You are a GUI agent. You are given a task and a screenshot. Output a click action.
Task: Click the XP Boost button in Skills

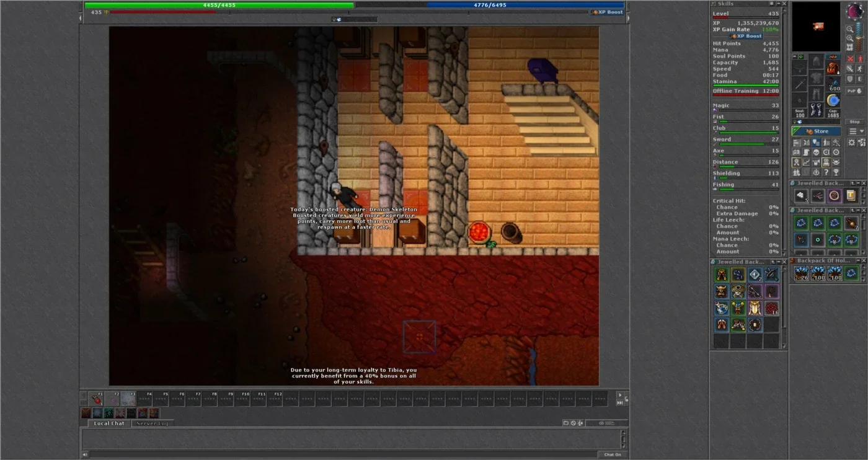coord(746,36)
